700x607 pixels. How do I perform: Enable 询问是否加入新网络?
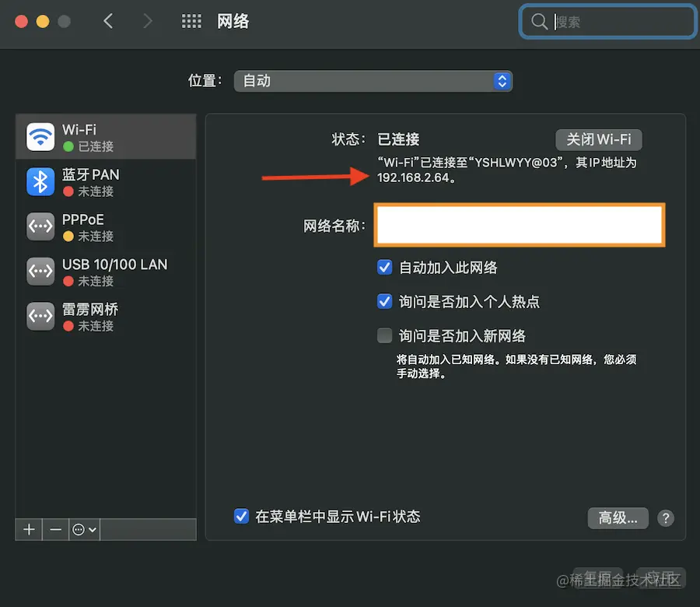(x=384, y=335)
